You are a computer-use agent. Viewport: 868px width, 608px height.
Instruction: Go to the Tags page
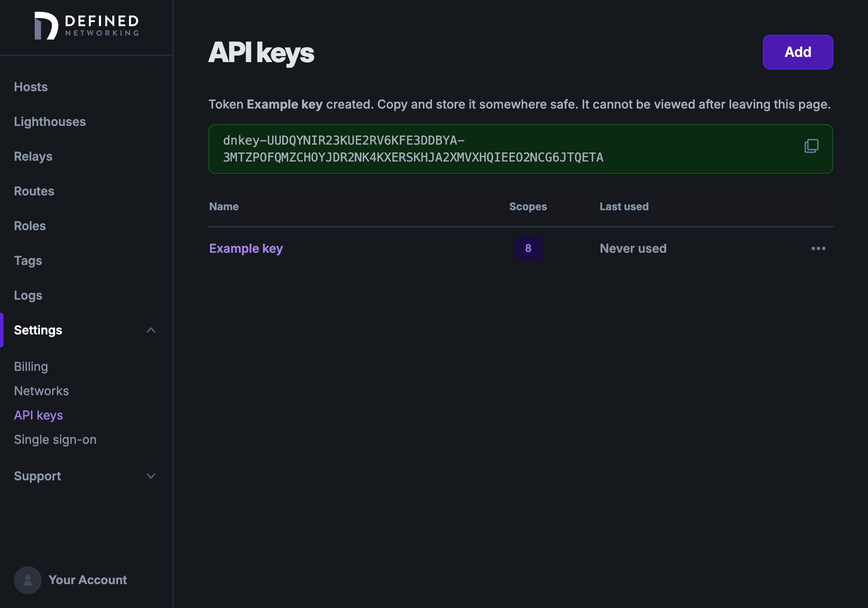click(28, 261)
